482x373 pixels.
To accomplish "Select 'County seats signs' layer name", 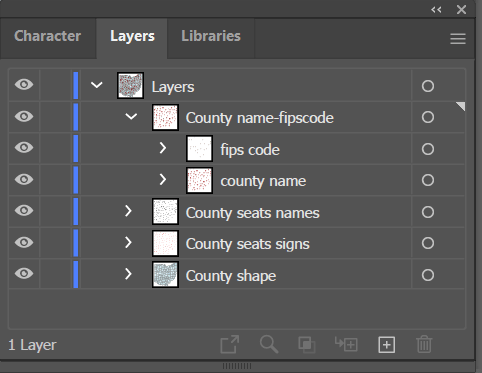I will pyautogui.click(x=248, y=244).
